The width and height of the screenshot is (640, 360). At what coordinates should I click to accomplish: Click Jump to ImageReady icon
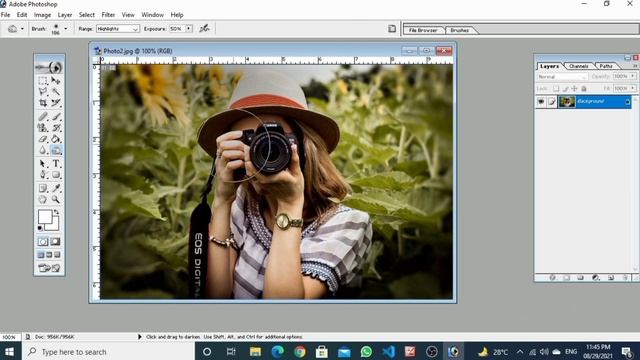pyautogui.click(x=49, y=268)
